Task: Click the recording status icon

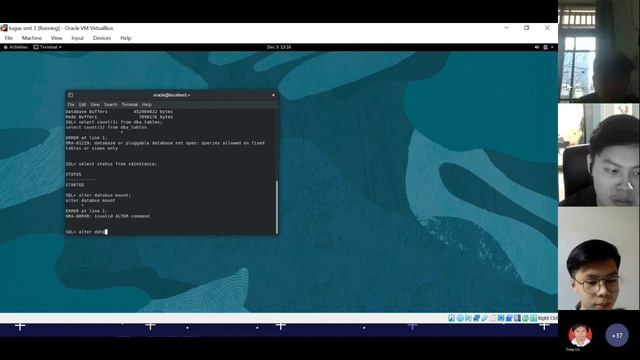Action: click(x=509, y=318)
